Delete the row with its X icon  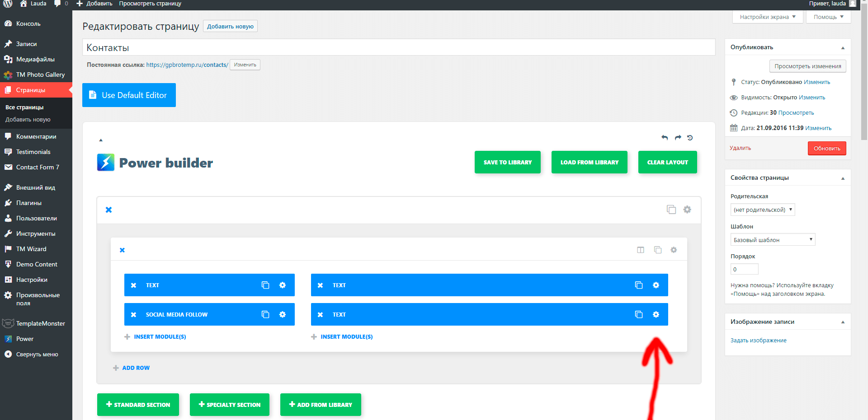point(122,250)
